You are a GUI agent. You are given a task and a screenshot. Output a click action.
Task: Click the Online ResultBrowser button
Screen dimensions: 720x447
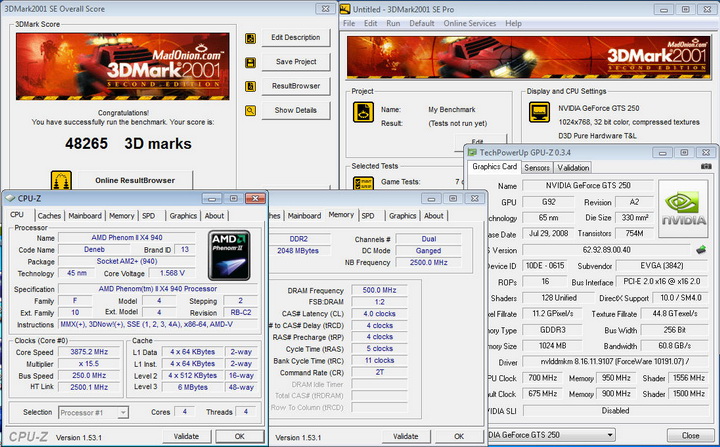click(x=135, y=180)
